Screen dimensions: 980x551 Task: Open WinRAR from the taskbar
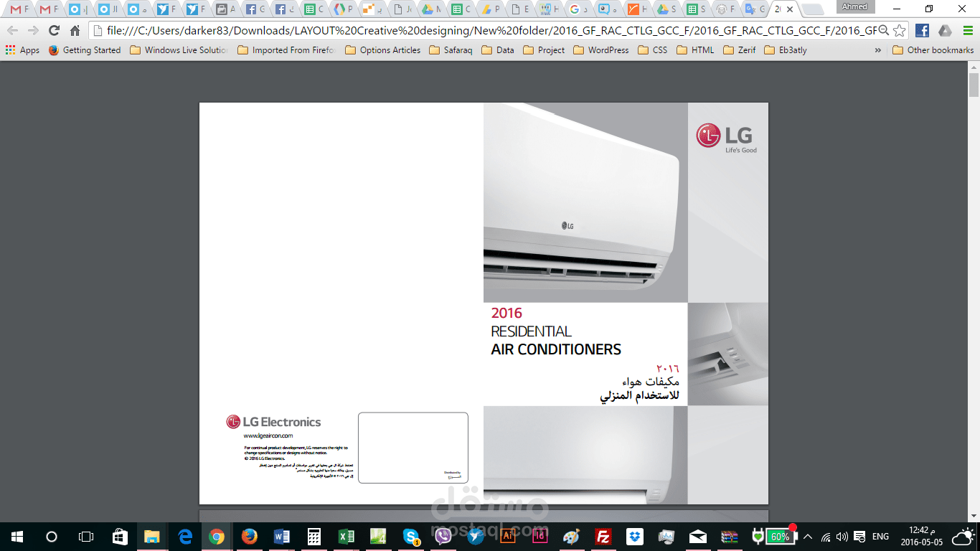(730, 537)
